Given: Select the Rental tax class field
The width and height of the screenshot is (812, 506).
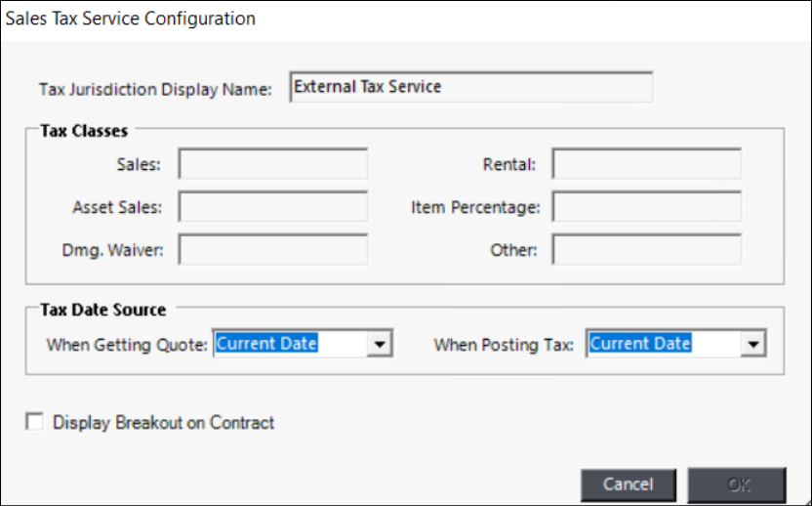Looking at the screenshot, I should (x=646, y=165).
